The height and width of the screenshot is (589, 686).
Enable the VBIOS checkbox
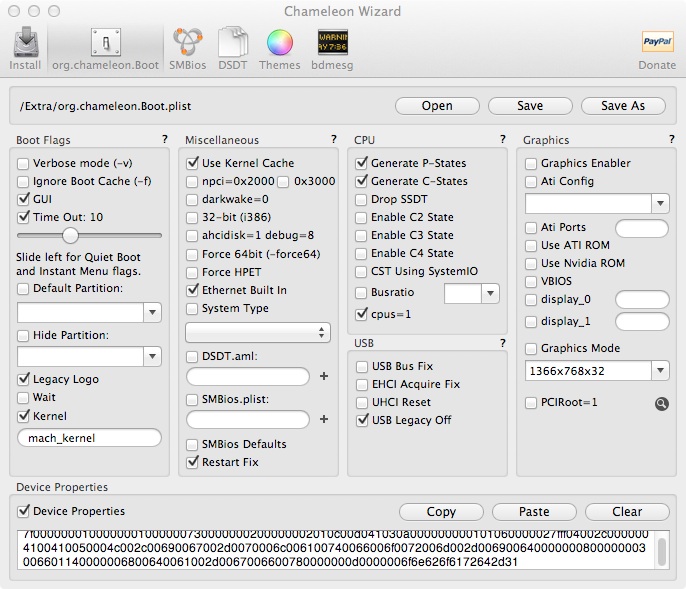[531, 281]
